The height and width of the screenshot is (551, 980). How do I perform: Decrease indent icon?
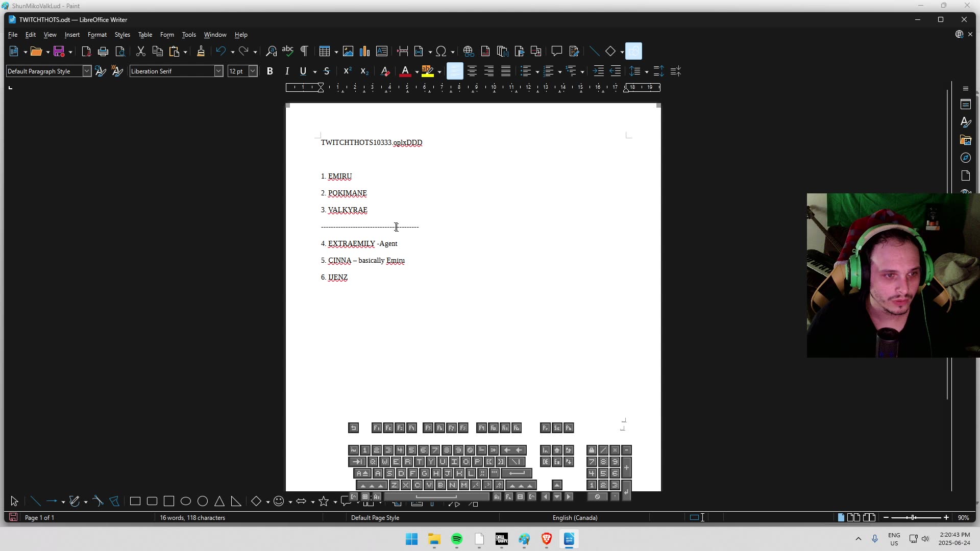click(x=616, y=71)
